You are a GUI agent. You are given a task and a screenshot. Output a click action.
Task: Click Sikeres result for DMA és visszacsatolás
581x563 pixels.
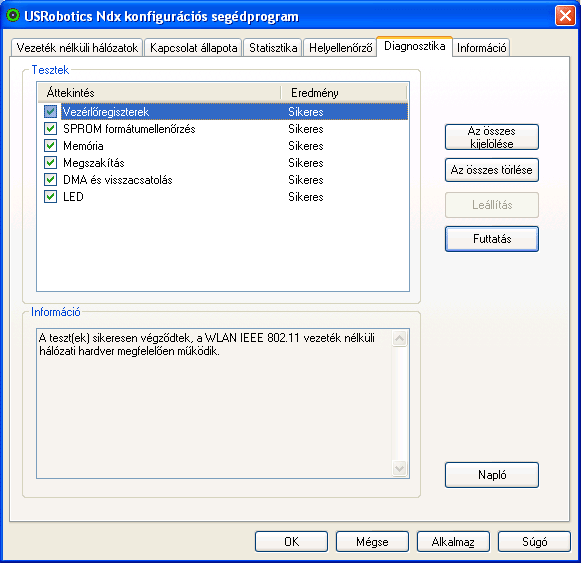[x=306, y=180]
